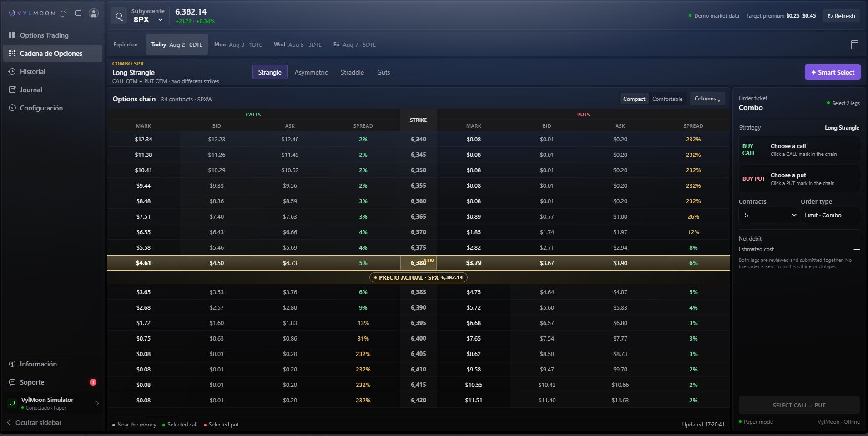
Task: Click the back arrow beside Ocultar sidebar
Action: (8, 422)
